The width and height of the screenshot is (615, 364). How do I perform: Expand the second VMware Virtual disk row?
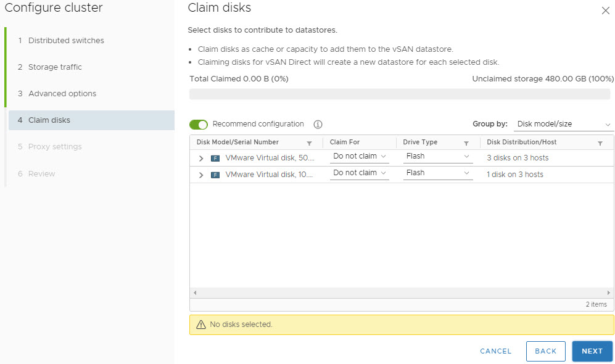click(x=201, y=175)
